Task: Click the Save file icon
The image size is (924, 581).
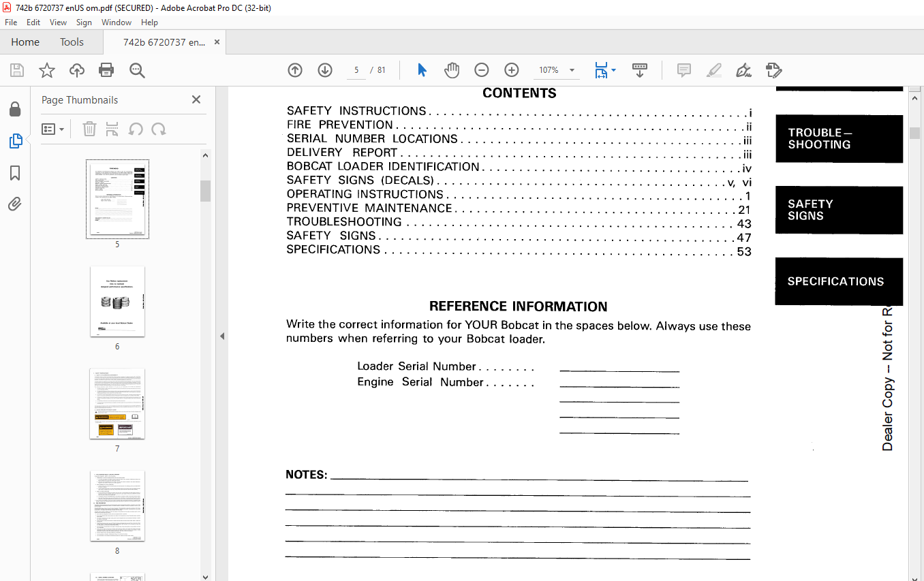Action: click(x=17, y=70)
